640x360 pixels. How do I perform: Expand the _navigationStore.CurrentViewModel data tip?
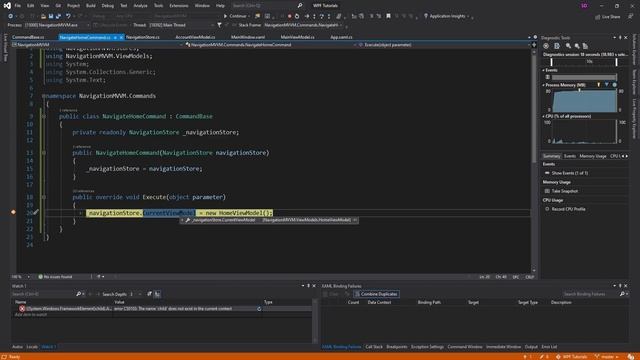pos(182,220)
